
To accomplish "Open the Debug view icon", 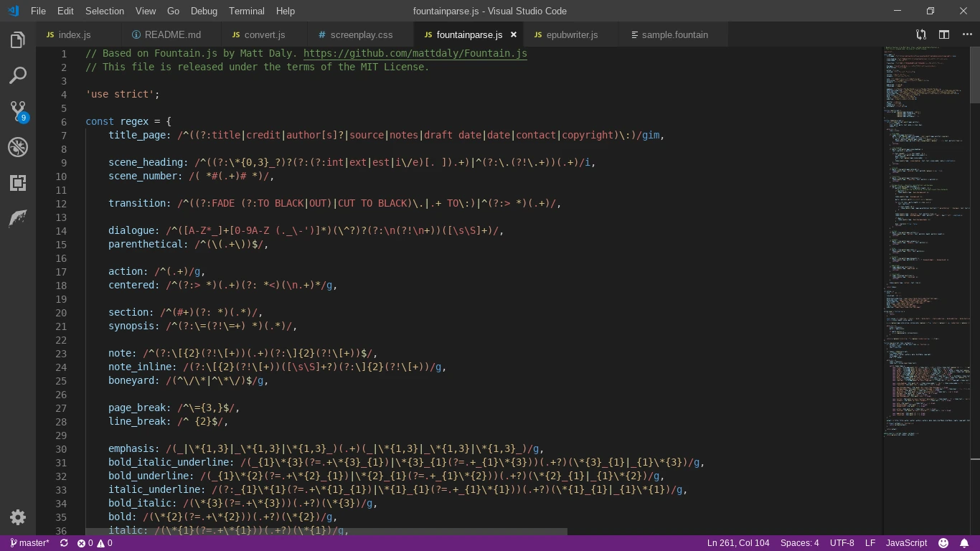I will tap(18, 147).
